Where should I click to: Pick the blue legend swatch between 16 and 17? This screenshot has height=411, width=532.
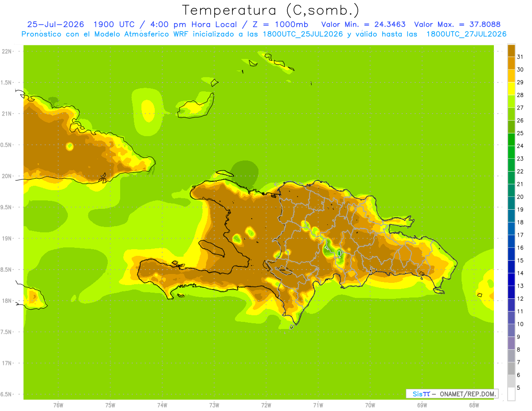(x=511, y=241)
